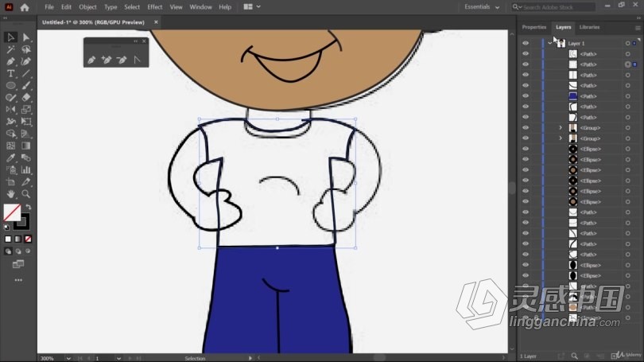This screenshot has height=362, width=644.
Task: Open artboard navigation dropdown
Action: (x=118, y=358)
